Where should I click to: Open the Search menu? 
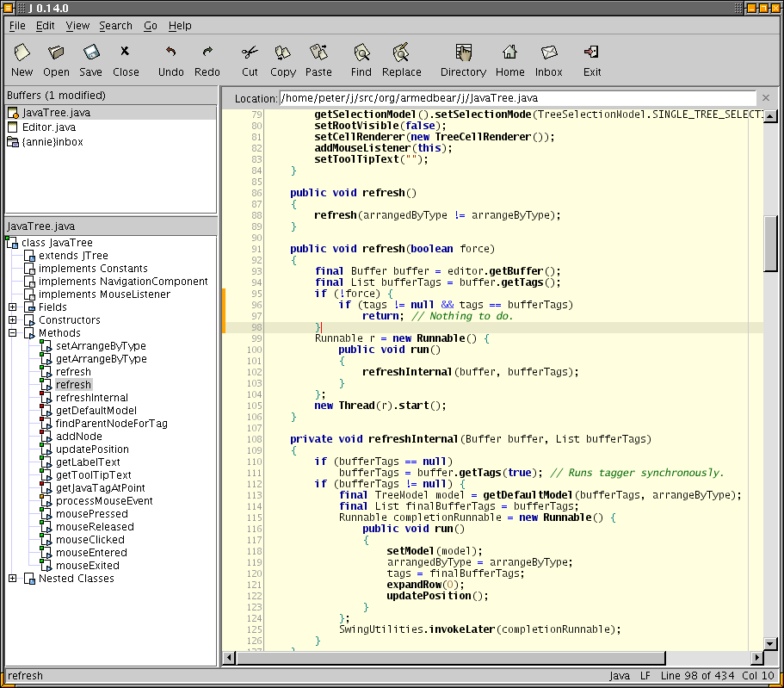tap(115, 26)
